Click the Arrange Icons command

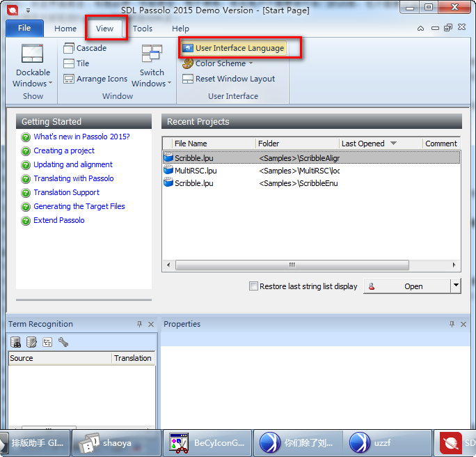[x=95, y=79]
